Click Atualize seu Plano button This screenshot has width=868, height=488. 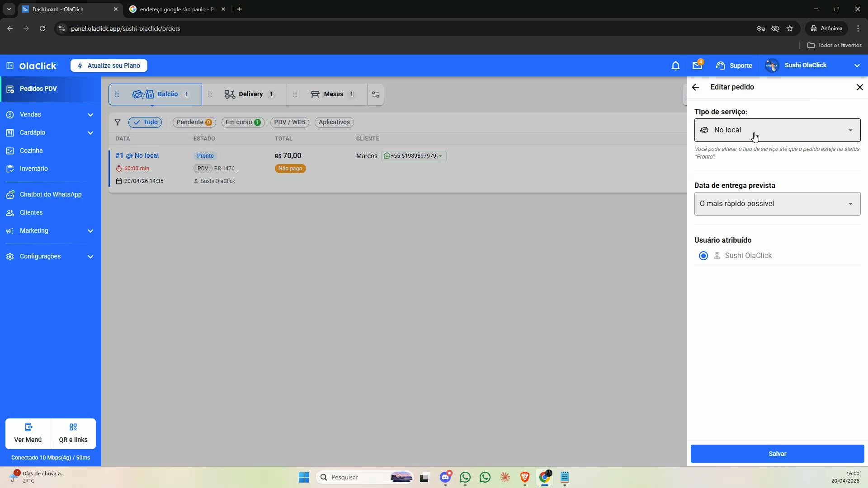tap(109, 66)
